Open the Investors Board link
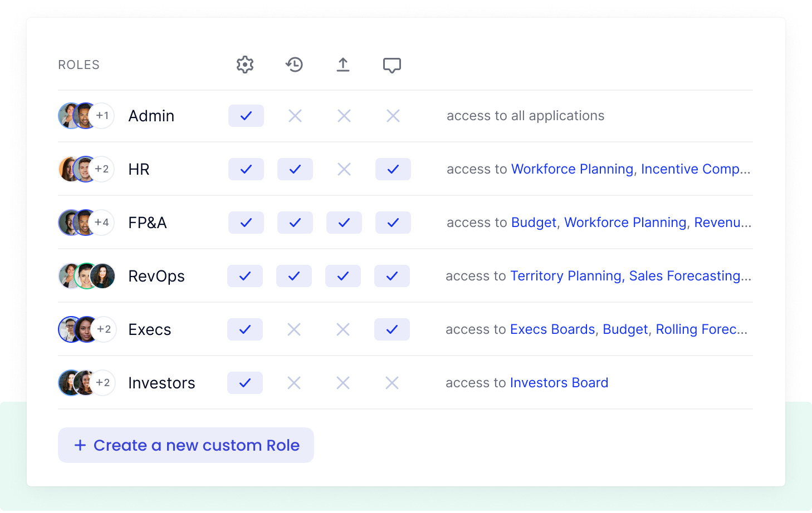This screenshot has height=513, width=812. [x=559, y=383]
